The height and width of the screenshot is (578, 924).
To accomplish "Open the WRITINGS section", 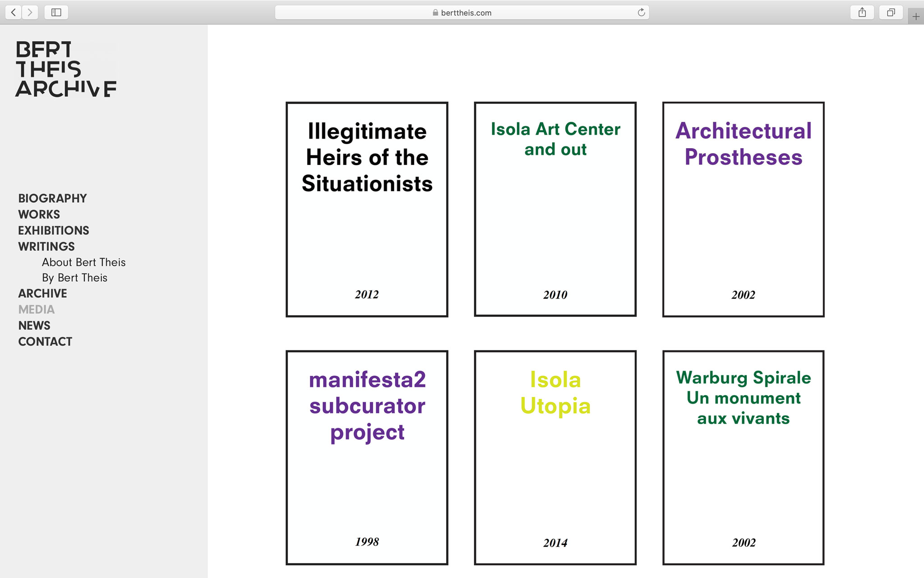I will point(46,247).
